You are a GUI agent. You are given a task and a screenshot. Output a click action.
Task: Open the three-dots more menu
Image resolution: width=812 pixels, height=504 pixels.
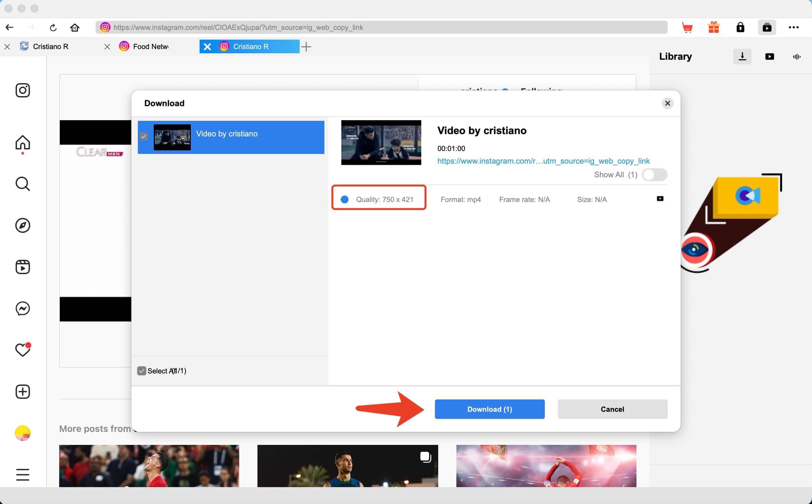(793, 27)
